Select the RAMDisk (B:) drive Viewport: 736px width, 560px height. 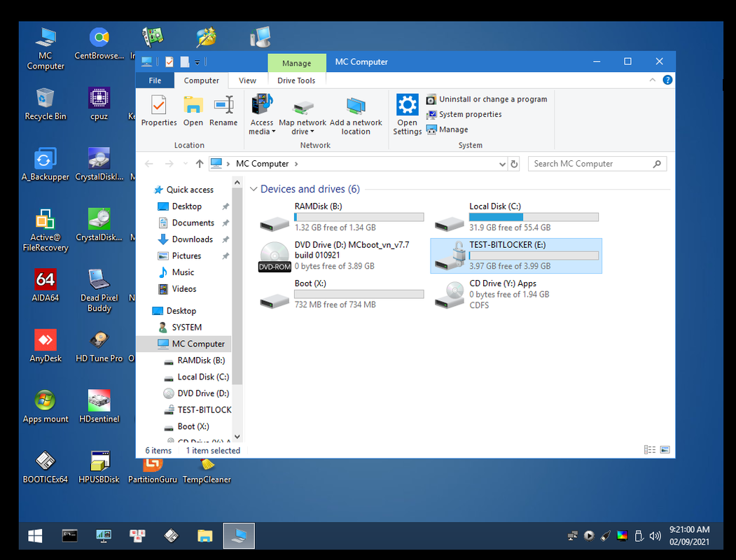click(342, 217)
